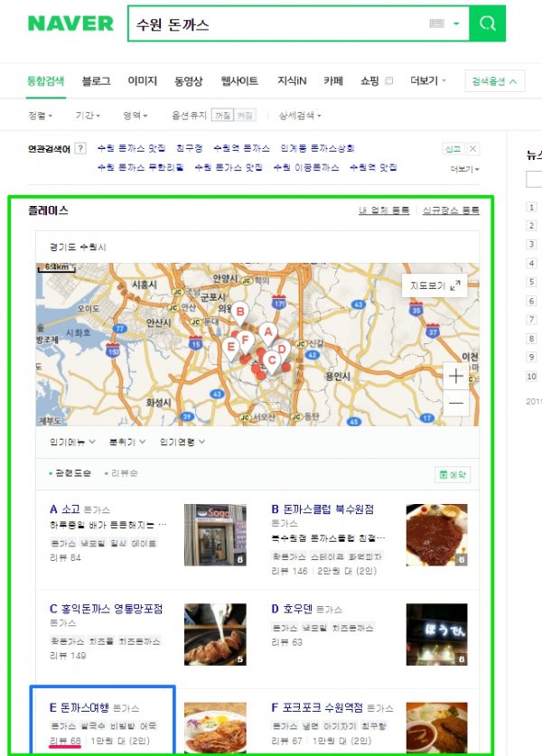The height and width of the screenshot is (756, 542).
Task: Expand the 상세검색 dropdown
Action: [299, 116]
